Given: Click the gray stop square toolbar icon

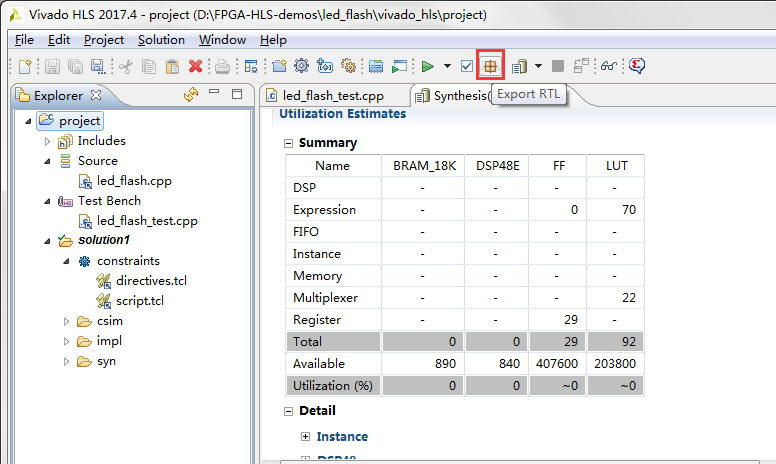Looking at the screenshot, I should pyautogui.click(x=558, y=66).
